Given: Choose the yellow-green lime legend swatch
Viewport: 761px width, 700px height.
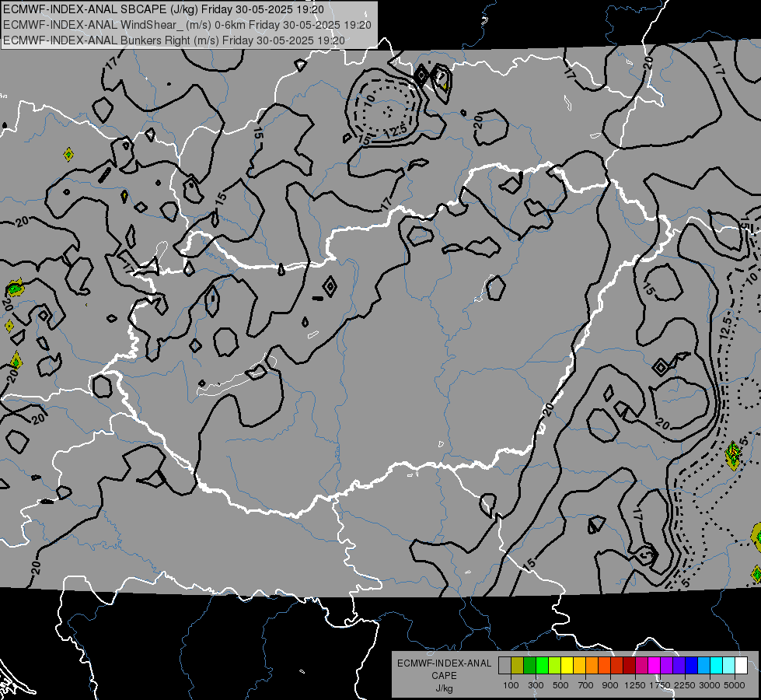Looking at the screenshot, I should pos(555,666).
